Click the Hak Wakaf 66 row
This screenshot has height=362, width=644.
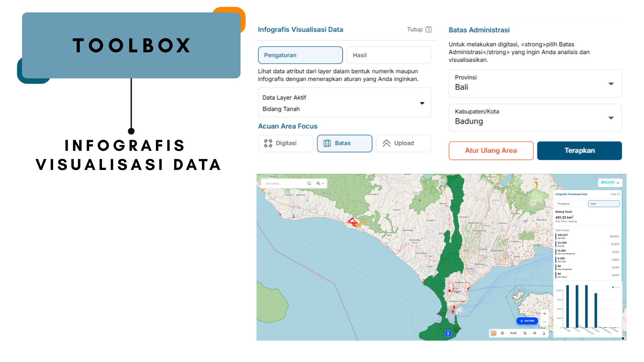(x=587, y=275)
